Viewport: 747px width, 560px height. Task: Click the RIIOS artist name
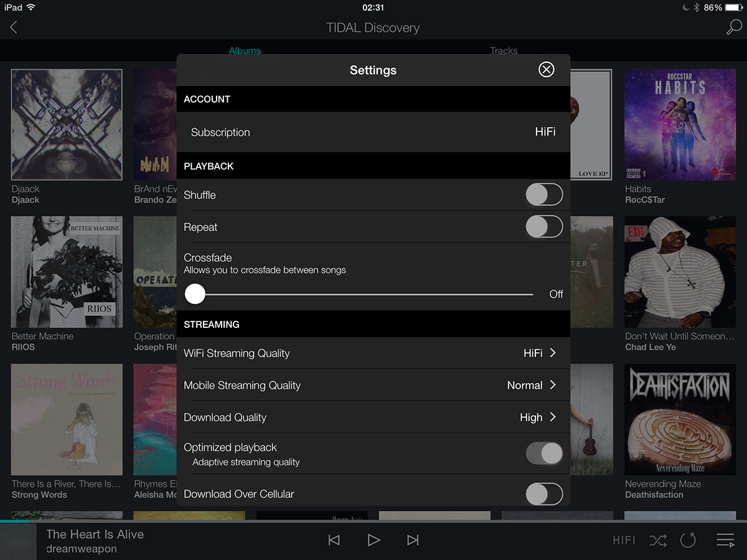point(23,347)
